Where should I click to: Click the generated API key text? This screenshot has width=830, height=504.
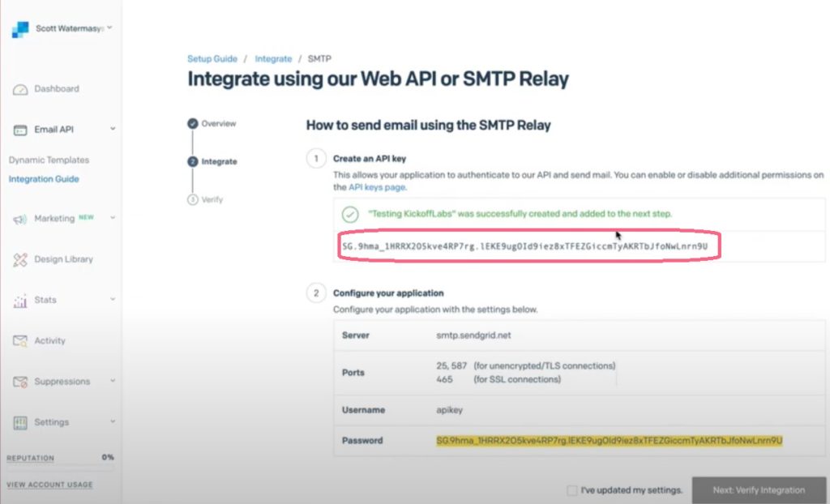pos(524,246)
